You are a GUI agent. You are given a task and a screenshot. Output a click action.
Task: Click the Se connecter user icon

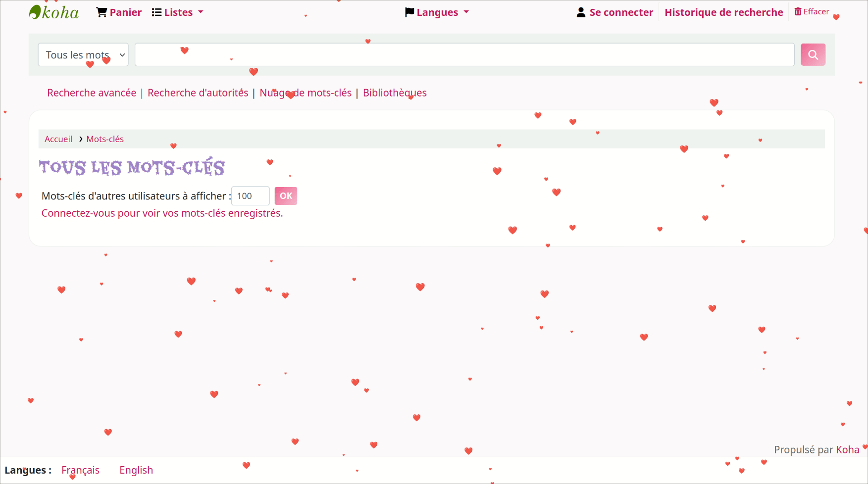pyautogui.click(x=581, y=12)
